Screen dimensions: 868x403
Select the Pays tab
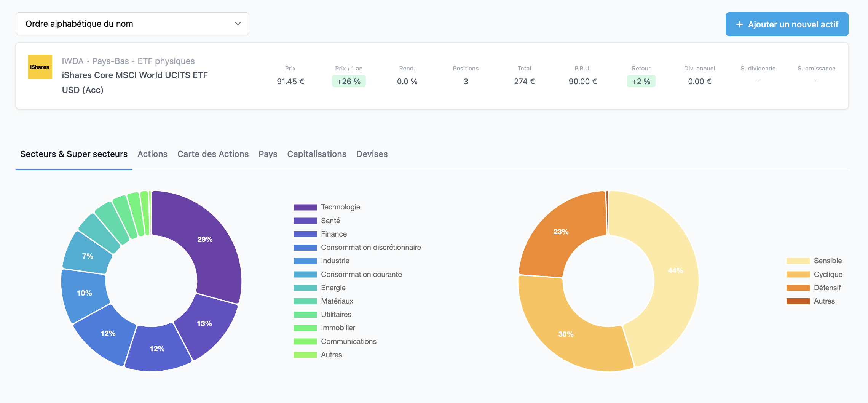tap(268, 154)
